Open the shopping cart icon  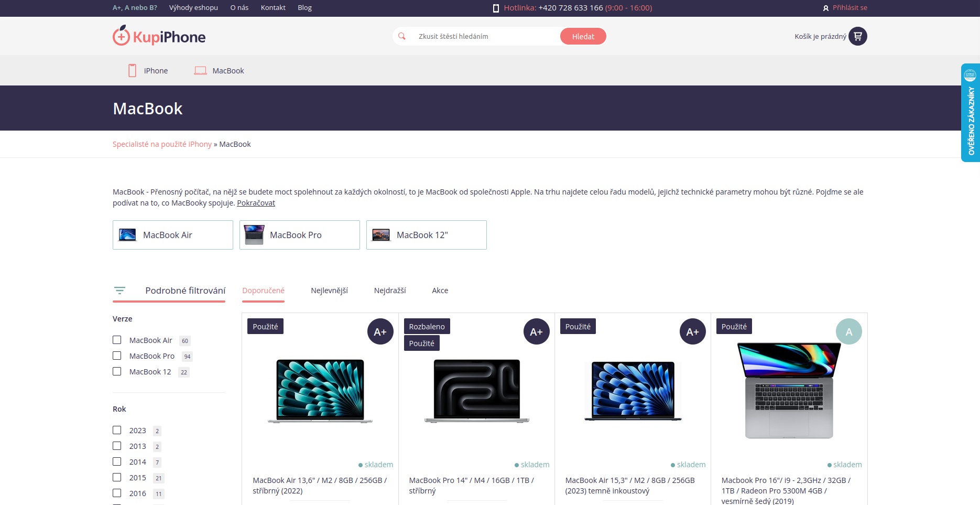(857, 36)
